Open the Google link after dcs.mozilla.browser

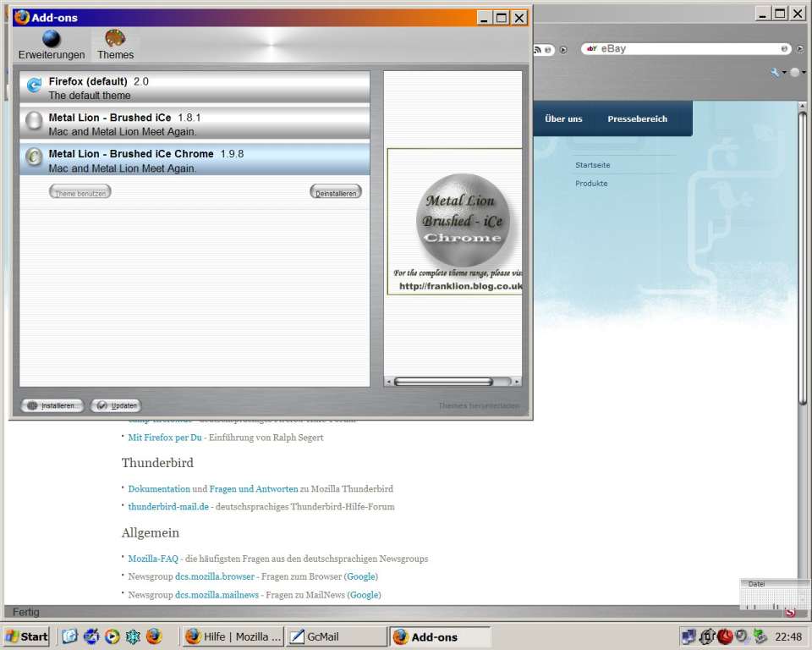(x=361, y=576)
